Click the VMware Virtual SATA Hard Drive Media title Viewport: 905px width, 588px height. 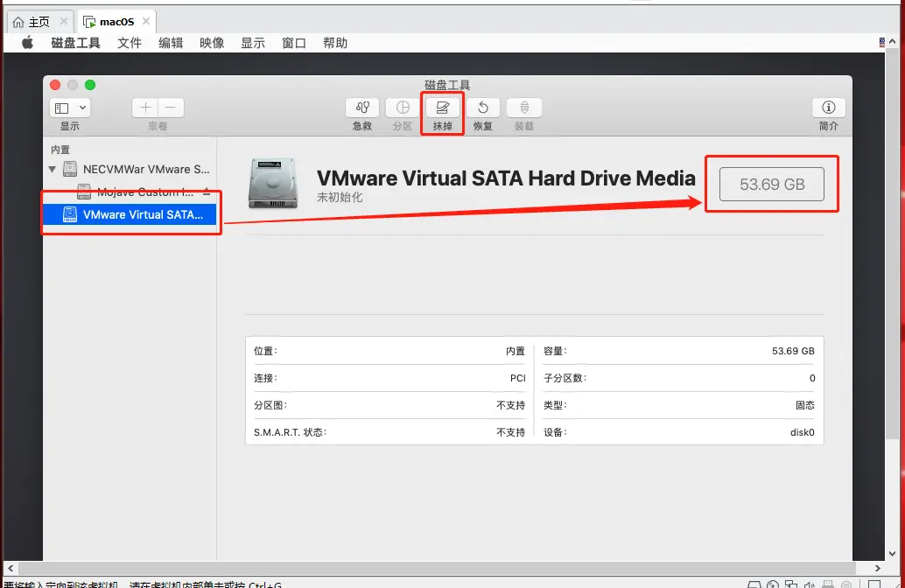(x=506, y=178)
